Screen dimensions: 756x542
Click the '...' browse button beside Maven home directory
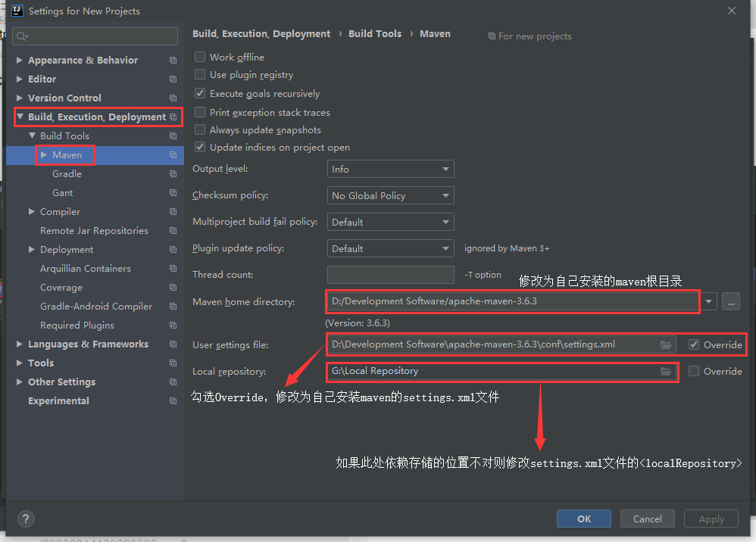[x=729, y=301]
